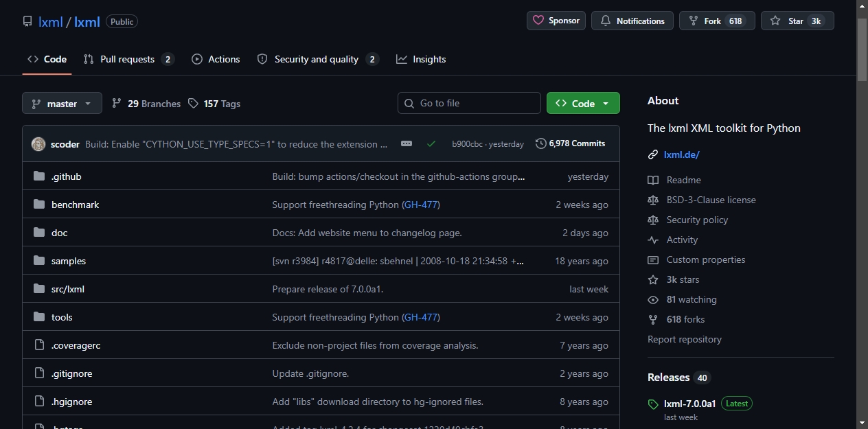Click the Notifications bell icon

[606, 21]
